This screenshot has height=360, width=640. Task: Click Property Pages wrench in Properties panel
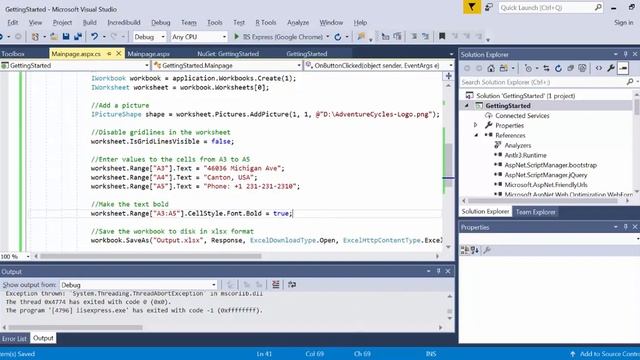pyautogui.click(x=487, y=250)
